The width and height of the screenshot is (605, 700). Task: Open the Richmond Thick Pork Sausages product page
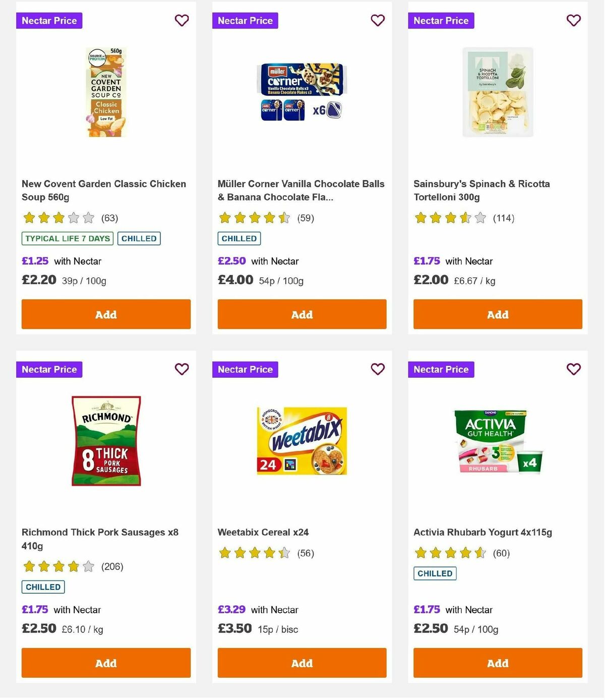point(99,539)
